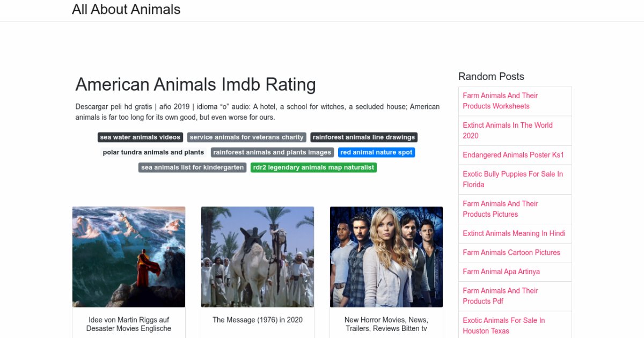Click the 'New Horror Movies, News, Trailers' caption
The height and width of the screenshot is (338, 644).
click(x=386, y=324)
